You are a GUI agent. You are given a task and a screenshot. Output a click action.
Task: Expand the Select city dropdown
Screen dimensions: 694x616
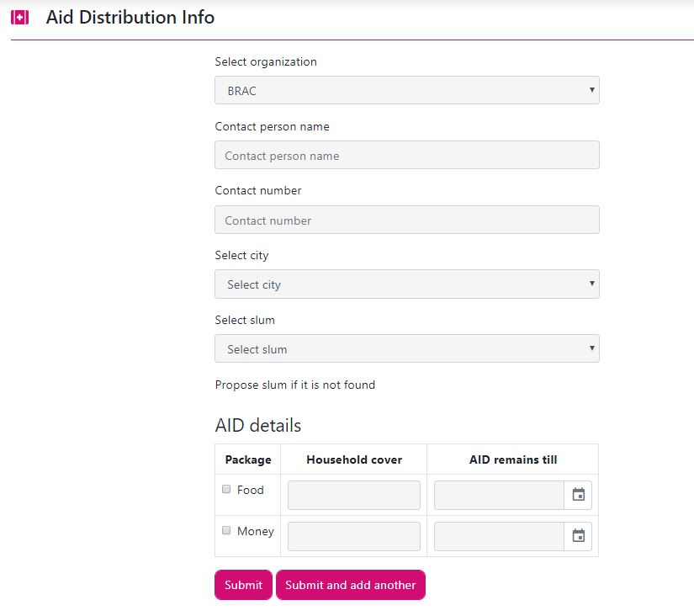406,284
